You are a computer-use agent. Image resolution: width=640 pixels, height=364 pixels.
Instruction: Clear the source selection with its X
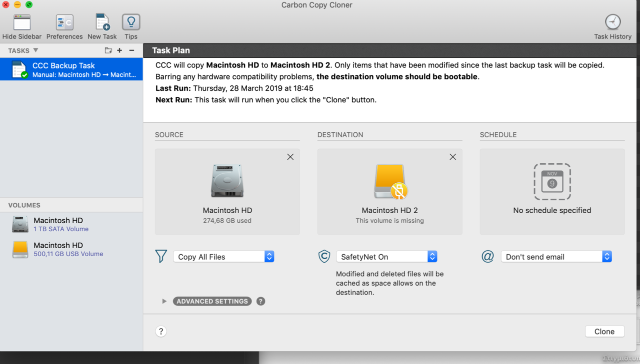pos(290,157)
